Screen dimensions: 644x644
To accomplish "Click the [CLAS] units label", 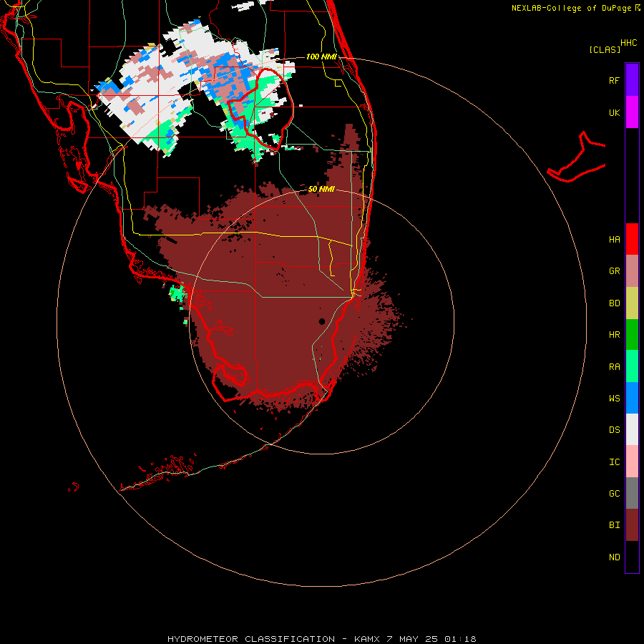I will pos(605,49).
